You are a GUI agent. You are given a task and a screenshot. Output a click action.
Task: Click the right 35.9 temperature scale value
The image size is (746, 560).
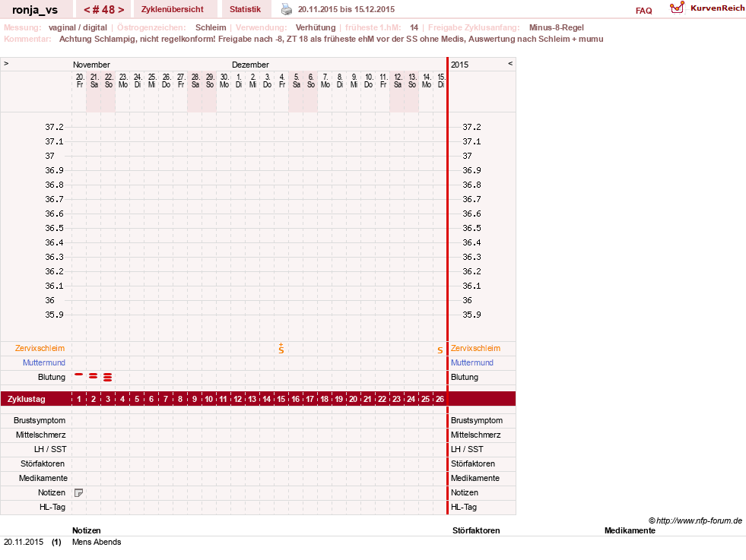click(471, 315)
